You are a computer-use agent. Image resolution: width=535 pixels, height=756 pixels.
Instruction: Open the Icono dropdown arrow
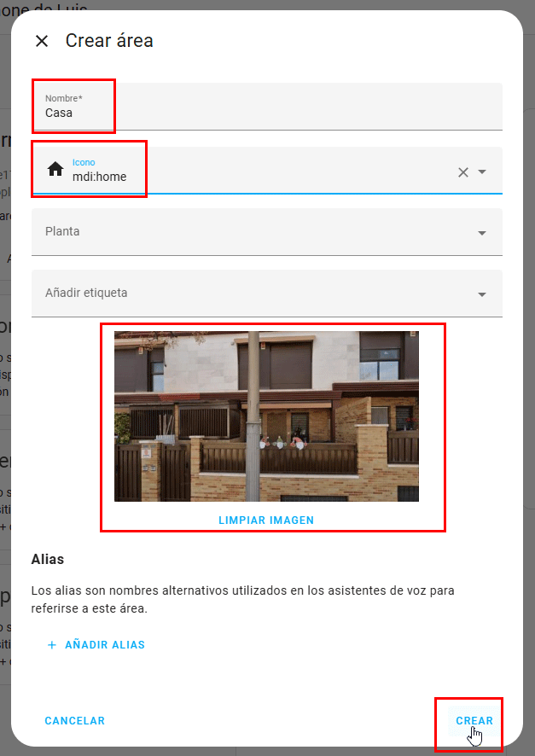click(482, 172)
